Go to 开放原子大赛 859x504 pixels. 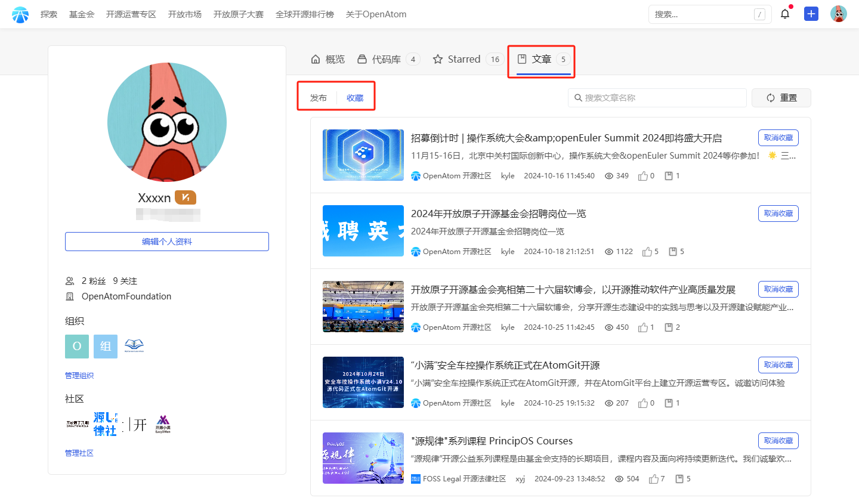click(239, 14)
